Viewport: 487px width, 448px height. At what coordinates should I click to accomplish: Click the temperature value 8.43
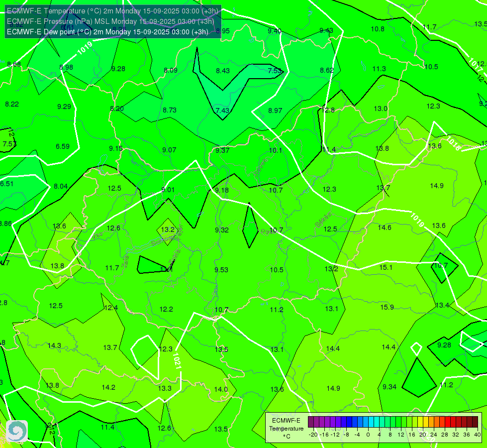pyautogui.click(x=223, y=71)
